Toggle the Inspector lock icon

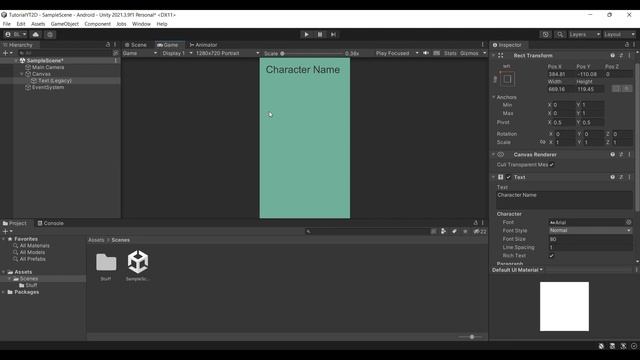point(627,44)
